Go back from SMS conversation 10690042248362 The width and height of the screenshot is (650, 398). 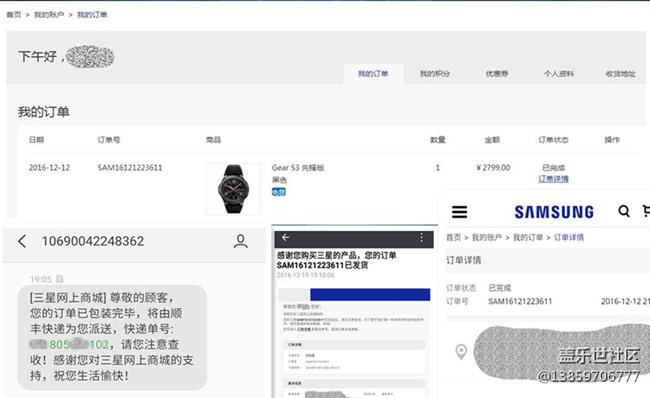22,241
